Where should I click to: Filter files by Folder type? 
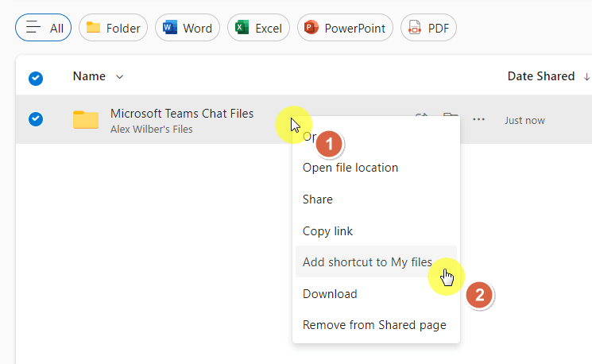click(113, 28)
